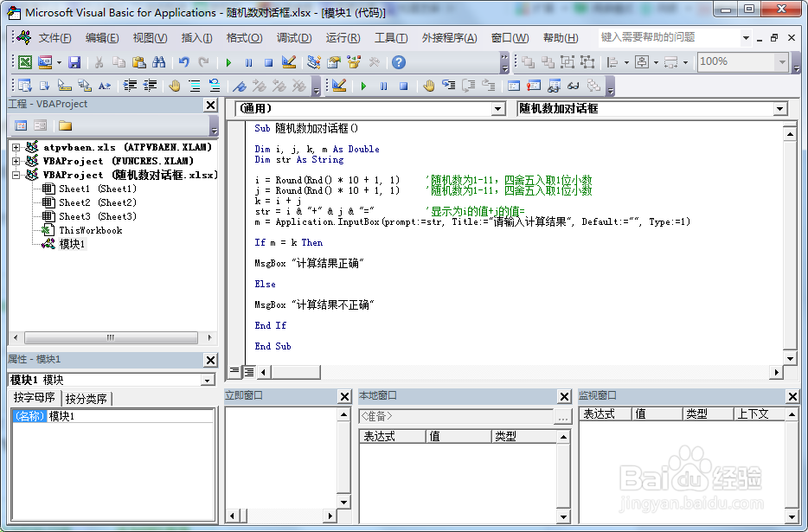Screen dimensions: 808x532
Task: Close the 监视窗口 panel
Action: (x=792, y=396)
